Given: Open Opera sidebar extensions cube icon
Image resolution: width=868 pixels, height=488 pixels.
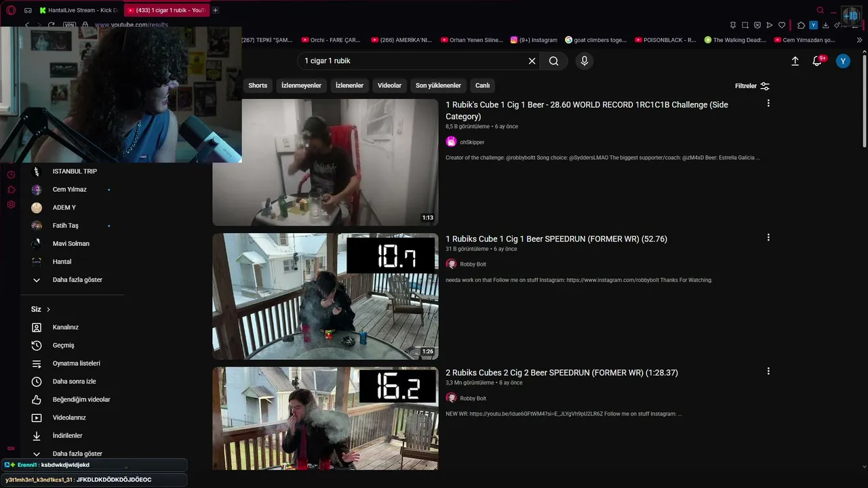Looking at the screenshot, I should [x=11, y=189].
